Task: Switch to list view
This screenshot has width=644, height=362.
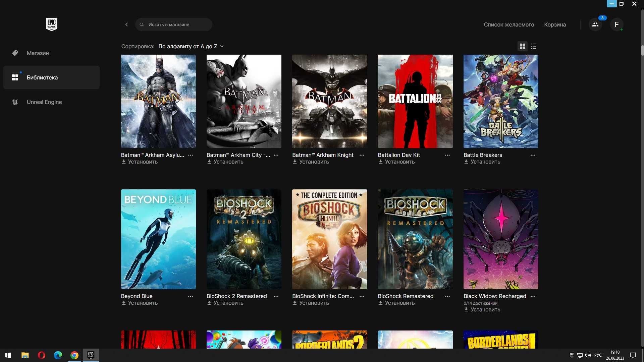Action: (534, 46)
